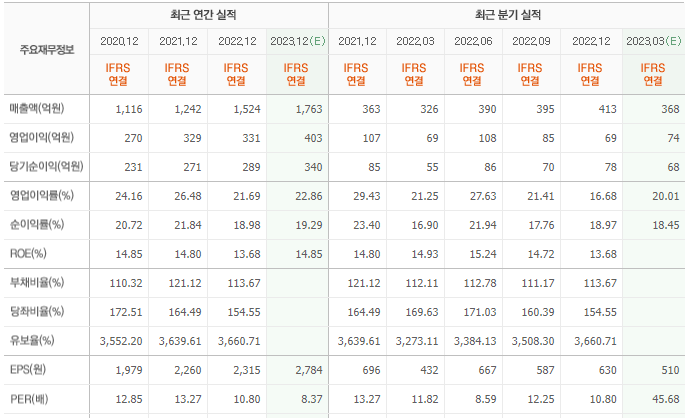Click quick ratio value 171.03
This screenshot has height=418, width=688.
pos(480,312)
